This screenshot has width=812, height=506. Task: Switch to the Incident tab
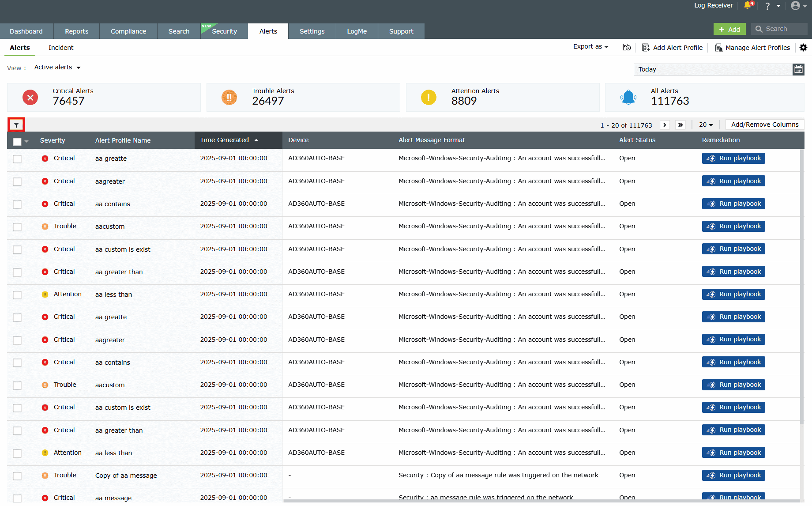pos(60,47)
